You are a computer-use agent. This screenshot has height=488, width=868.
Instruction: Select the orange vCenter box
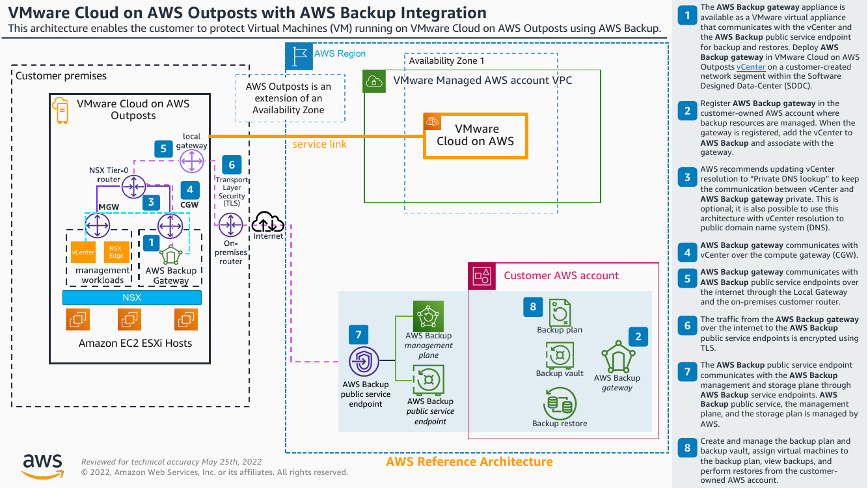point(83,252)
